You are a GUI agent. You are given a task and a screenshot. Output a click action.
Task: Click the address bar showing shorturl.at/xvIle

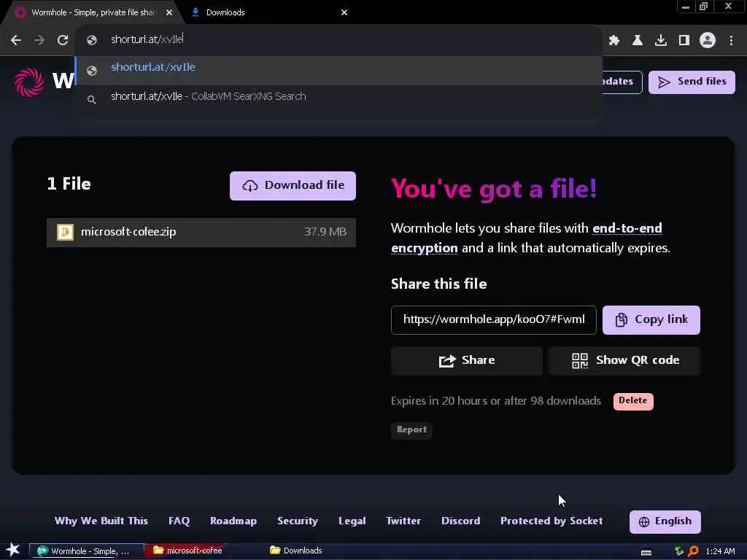[338, 39]
